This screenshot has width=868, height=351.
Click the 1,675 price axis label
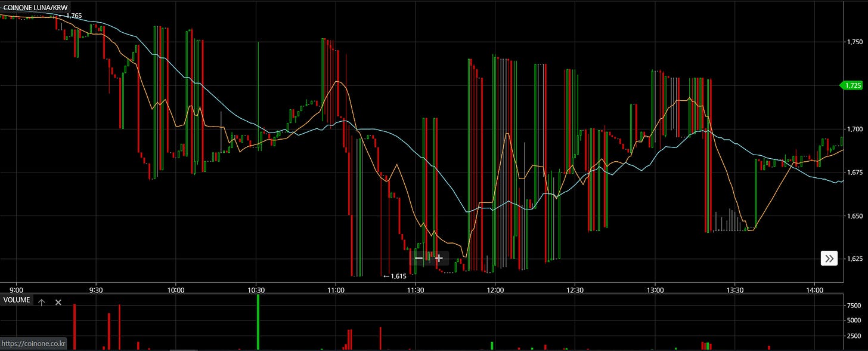[854, 173]
